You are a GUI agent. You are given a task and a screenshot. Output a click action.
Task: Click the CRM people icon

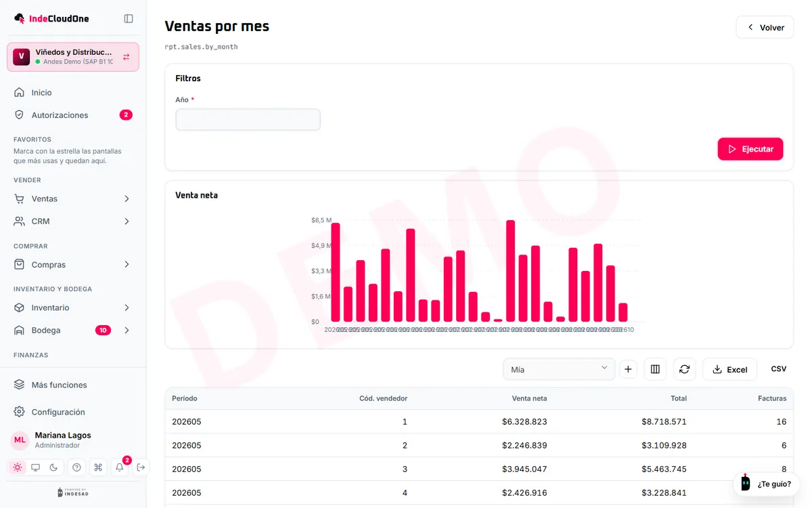tap(20, 221)
